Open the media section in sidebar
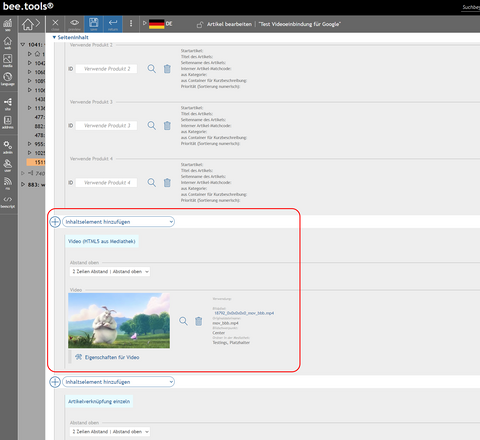The height and width of the screenshot is (440, 480). point(8,60)
